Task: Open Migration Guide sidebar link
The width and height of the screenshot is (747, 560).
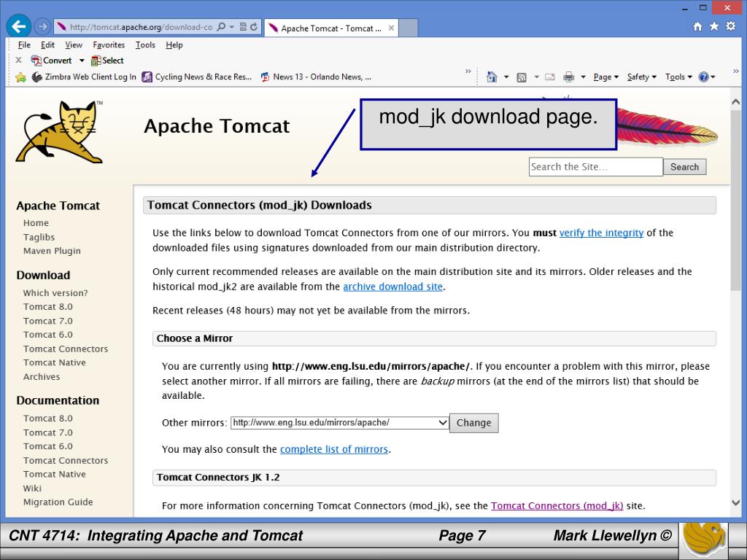Action: coord(58,502)
